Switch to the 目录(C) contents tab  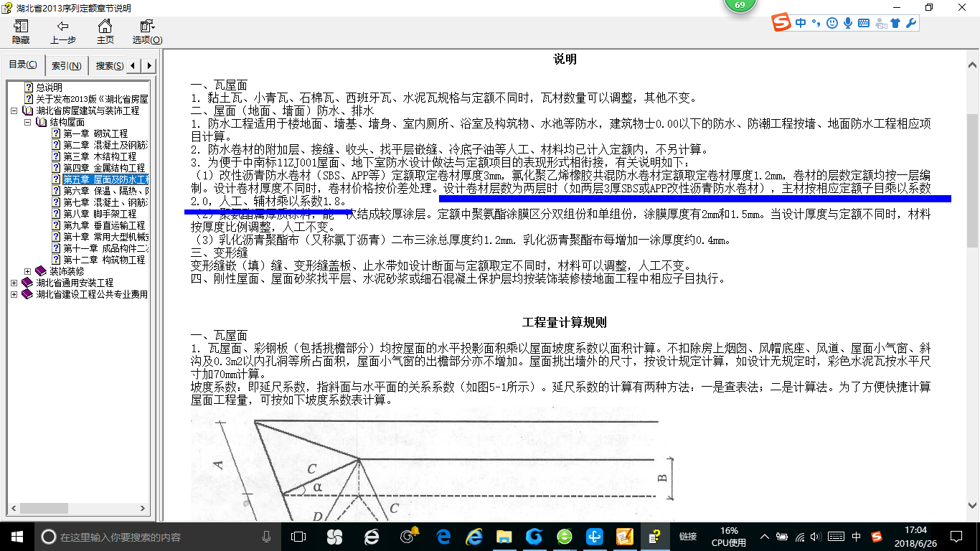pyautogui.click(x=23, y=65)
